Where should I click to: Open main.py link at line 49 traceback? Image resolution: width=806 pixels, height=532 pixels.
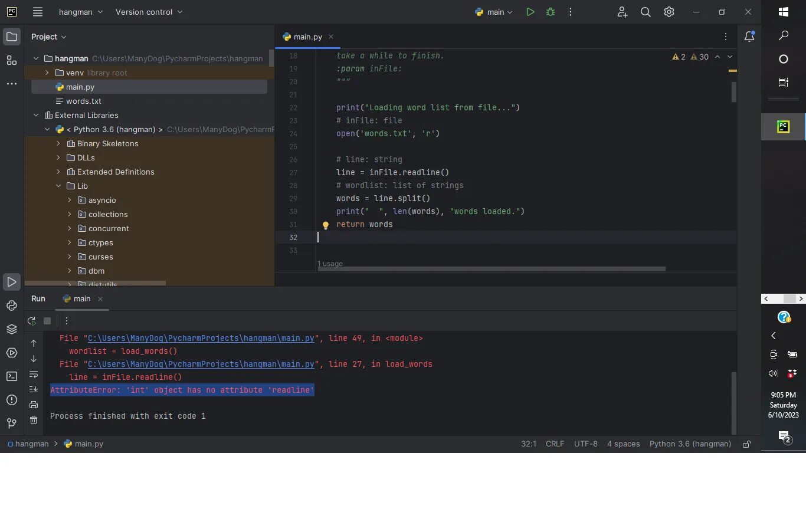(201, 338)
